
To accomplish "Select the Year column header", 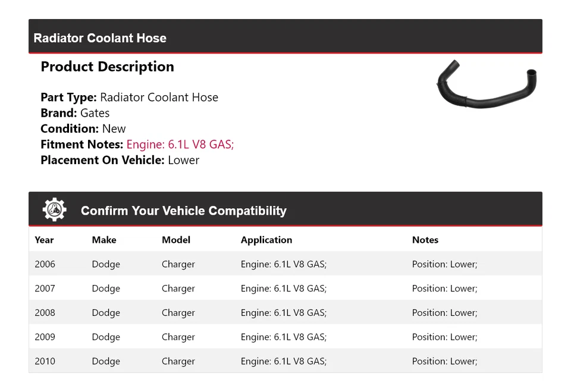I will [44, 240].
